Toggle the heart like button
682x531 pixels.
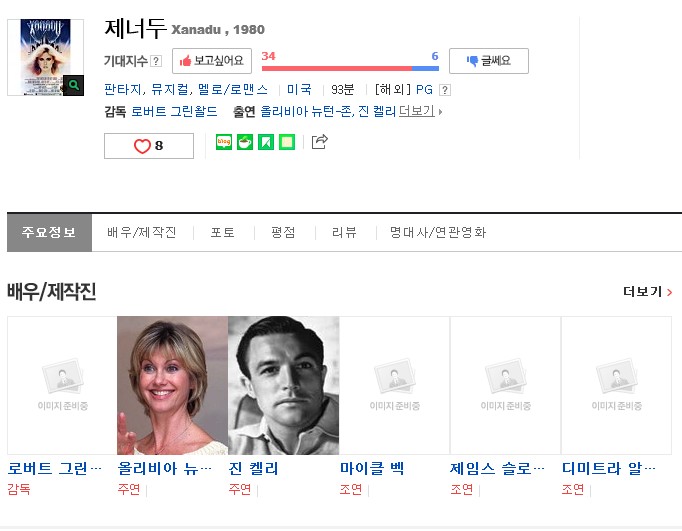[149, 146]
